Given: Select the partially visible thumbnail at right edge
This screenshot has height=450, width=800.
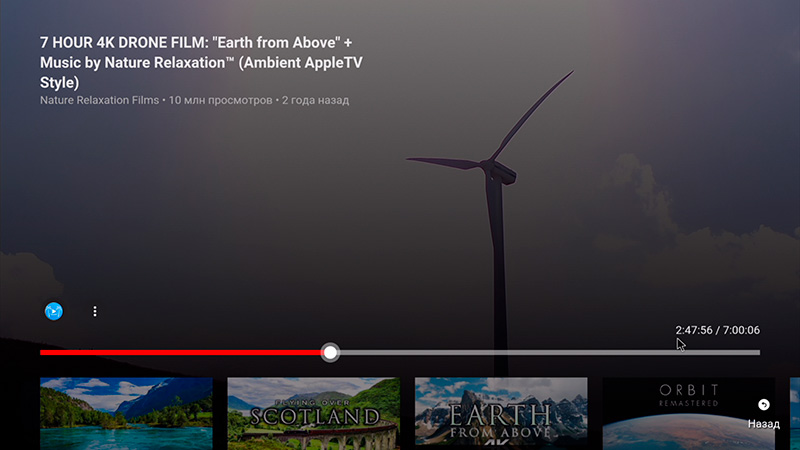Looking at the screenshot, I should [x=794, y=413].
